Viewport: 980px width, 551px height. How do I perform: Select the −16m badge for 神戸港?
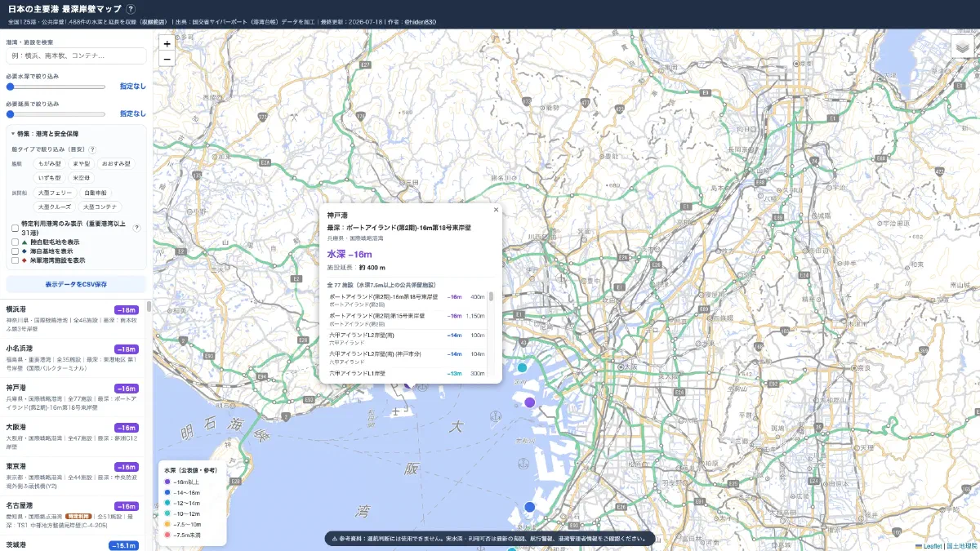point(127,389)
